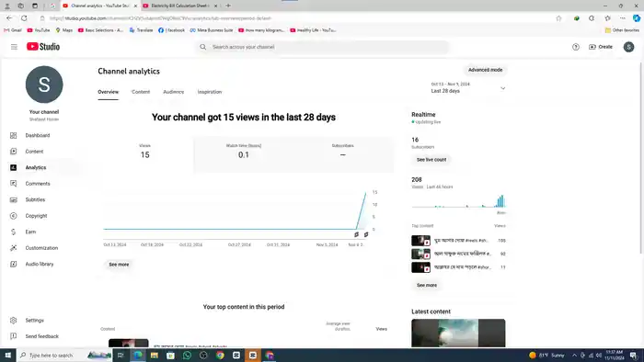The height and width of the screenshot is (362, 644).
Task: Open WhatsApp from the taskbar
Action: [x=187, y=355]
